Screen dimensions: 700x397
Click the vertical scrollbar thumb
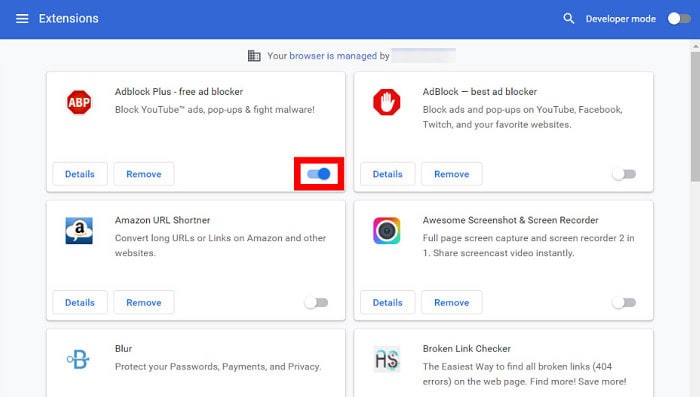click(695, 116)
